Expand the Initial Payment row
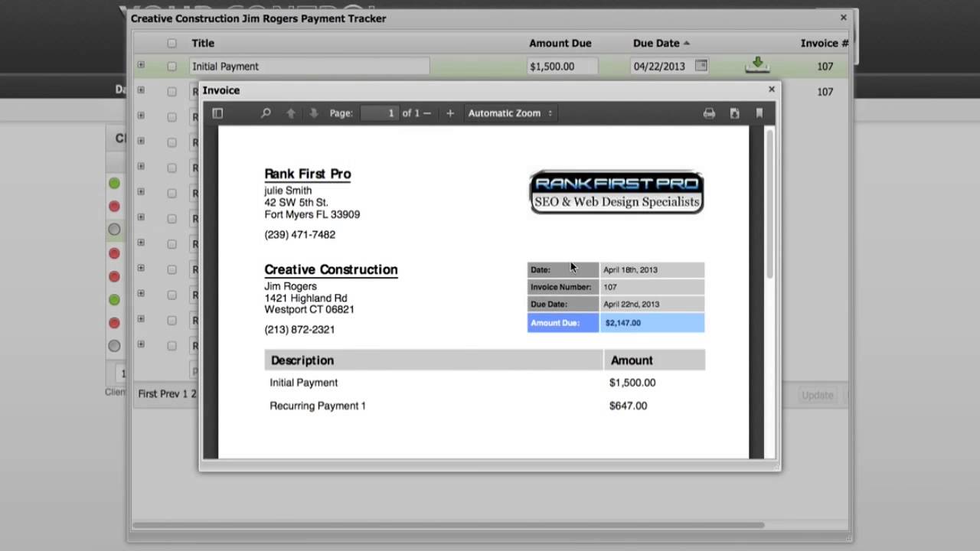The image size is (980, 551). 141,65
